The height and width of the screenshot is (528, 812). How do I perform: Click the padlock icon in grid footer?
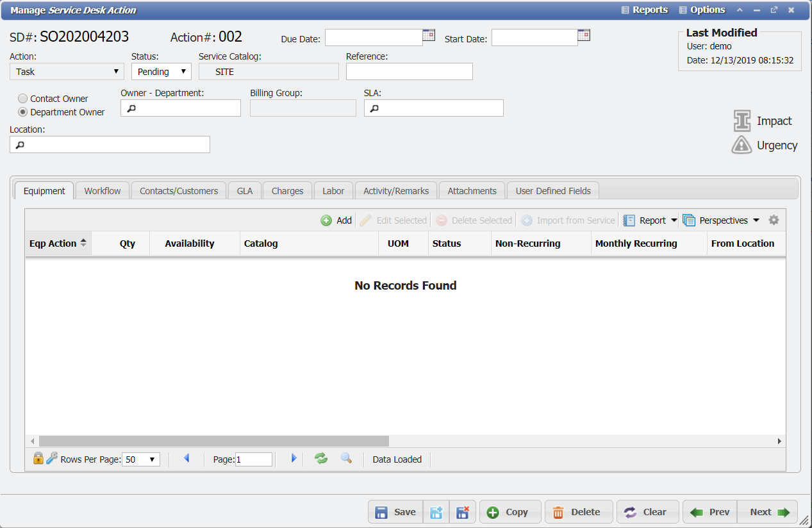click(x=38, y=458)
